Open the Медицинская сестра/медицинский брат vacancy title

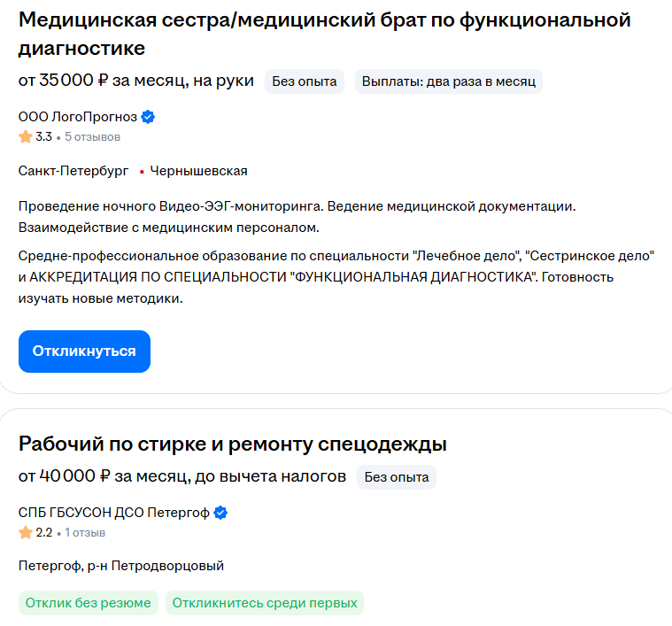pos(324,34)
